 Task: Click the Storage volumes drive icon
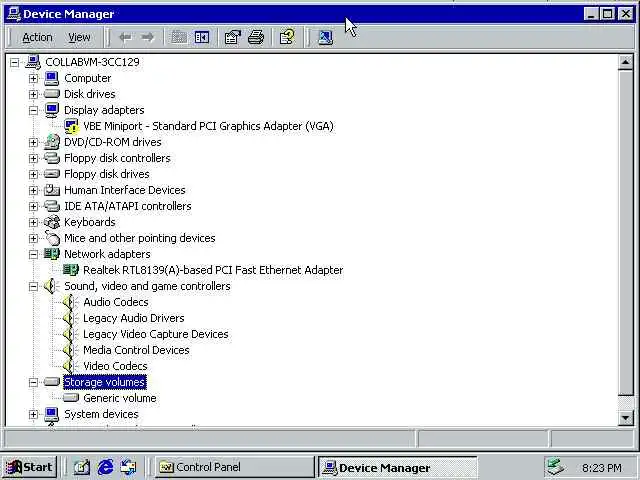[52, 382]
